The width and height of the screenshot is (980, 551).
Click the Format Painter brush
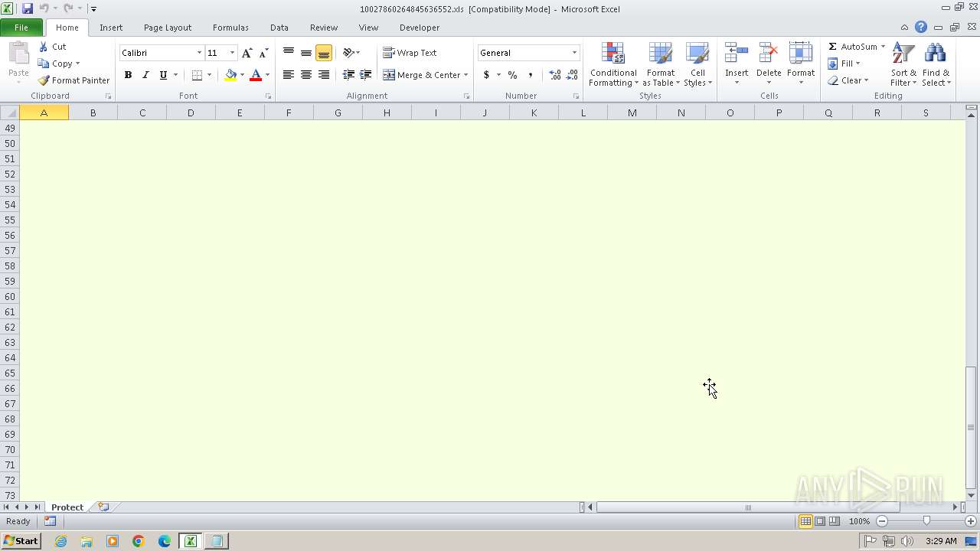[x=44, y=80]
